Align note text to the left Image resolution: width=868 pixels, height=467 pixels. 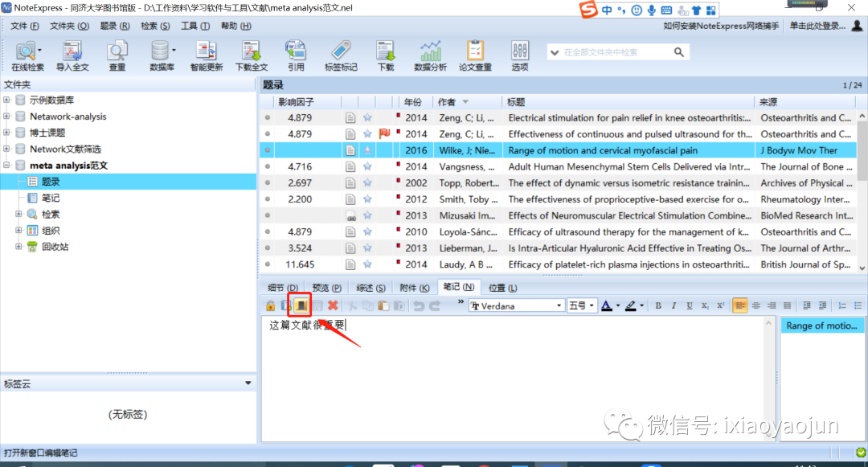pyautogui.click(x=739, y=305)
